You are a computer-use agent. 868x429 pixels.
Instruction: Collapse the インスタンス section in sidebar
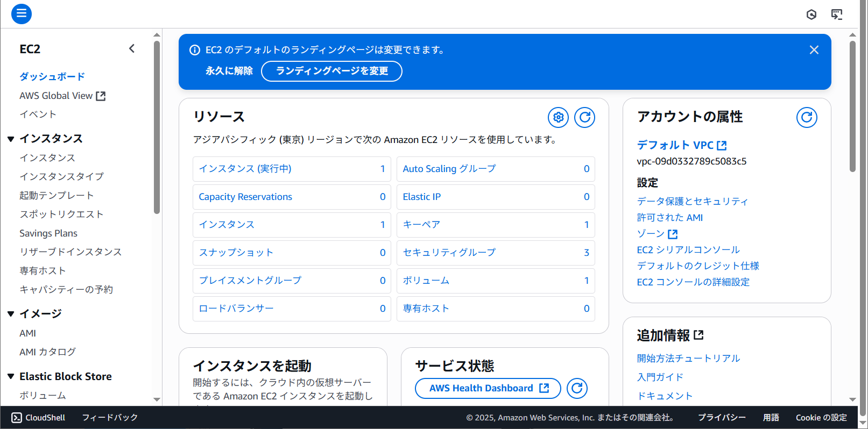point(11,139)
